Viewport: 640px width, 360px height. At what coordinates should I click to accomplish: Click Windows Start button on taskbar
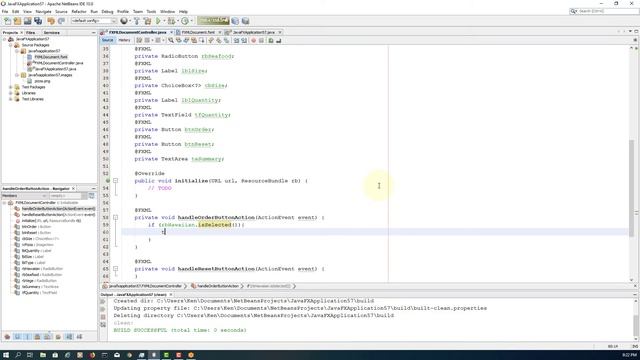6,355
